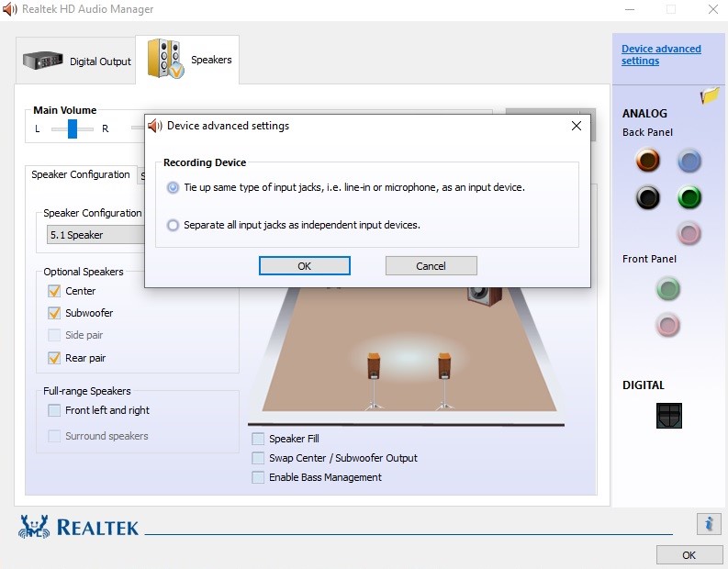Image resolution: width=728 pixels, height=569 pixels.
Task: Click speaker icon in dialog title bar
Action: (155, 126)
